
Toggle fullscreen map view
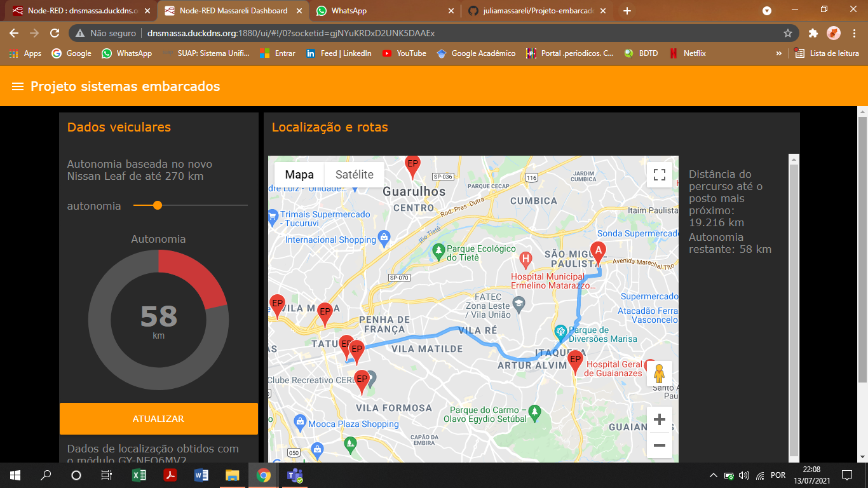660,175
